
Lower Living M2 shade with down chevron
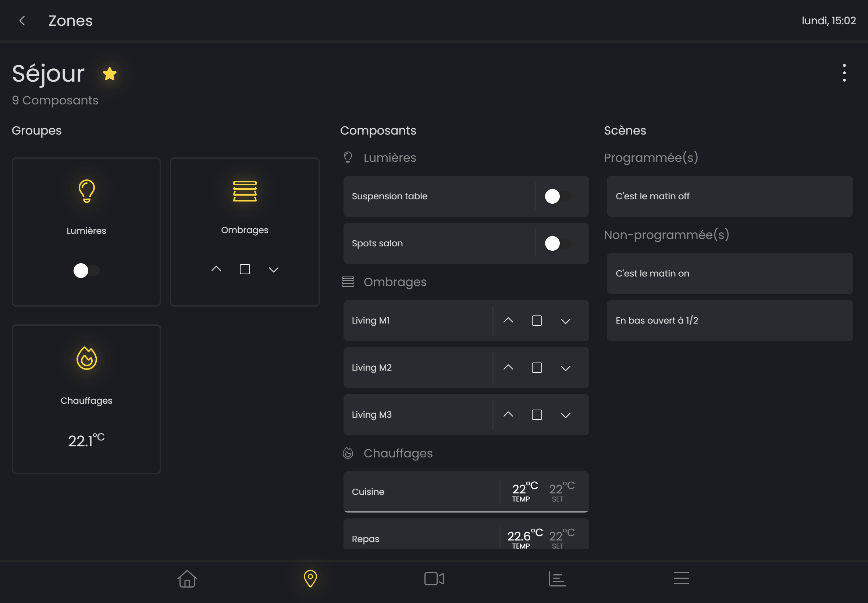point(565,368)
